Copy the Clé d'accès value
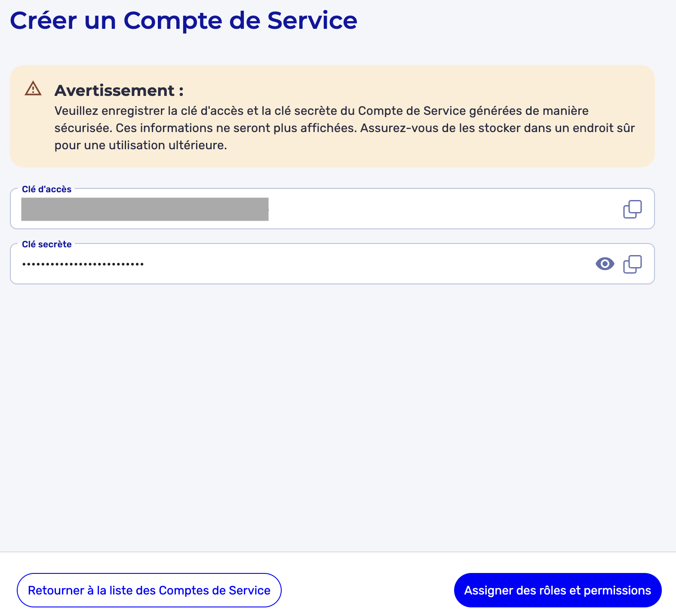Screen dimensions: 676x616 tap(633, 209)
